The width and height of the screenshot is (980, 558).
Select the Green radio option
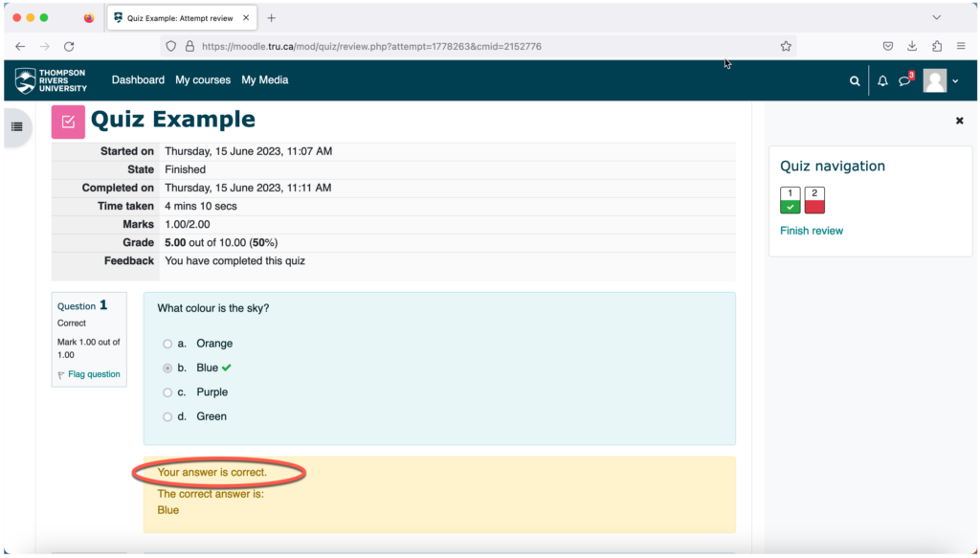(x=167, y=416)
